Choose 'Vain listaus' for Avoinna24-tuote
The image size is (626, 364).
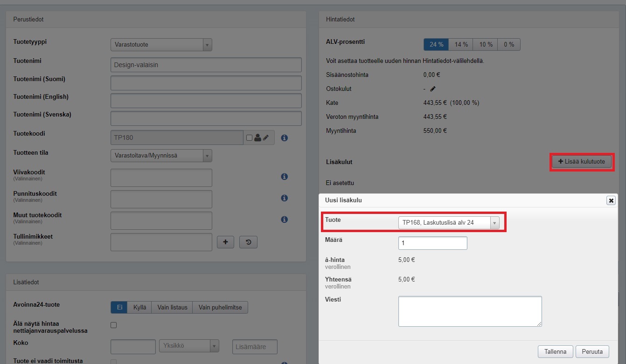tap(172, 307)
